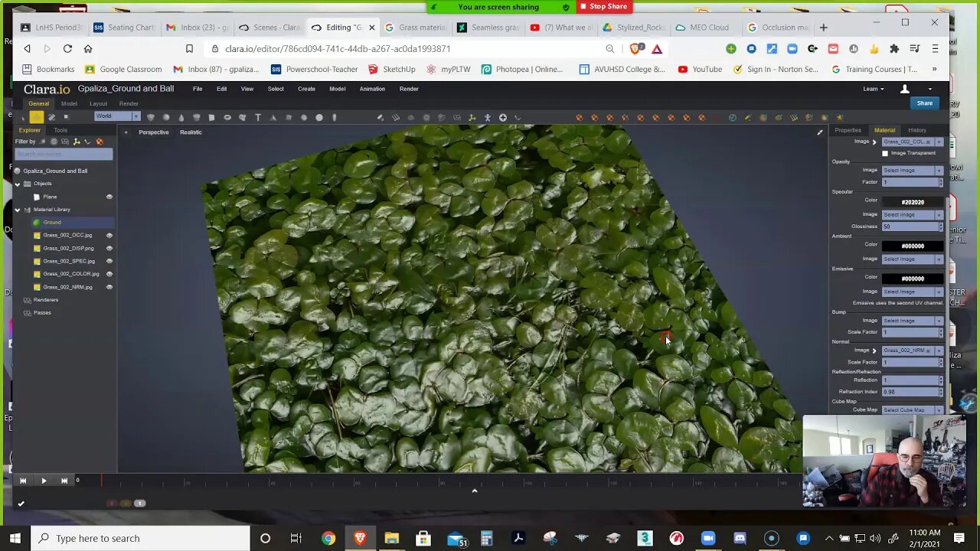Open the File menu
The height and width of the screenshot is (551, 980).
[x=198, y=89]
